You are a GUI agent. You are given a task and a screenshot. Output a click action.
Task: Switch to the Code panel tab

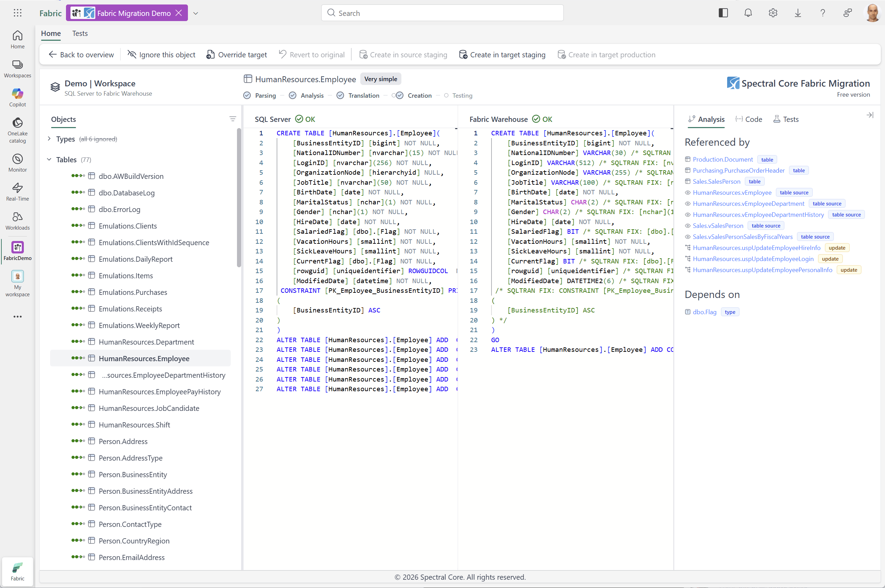point(749,119)
